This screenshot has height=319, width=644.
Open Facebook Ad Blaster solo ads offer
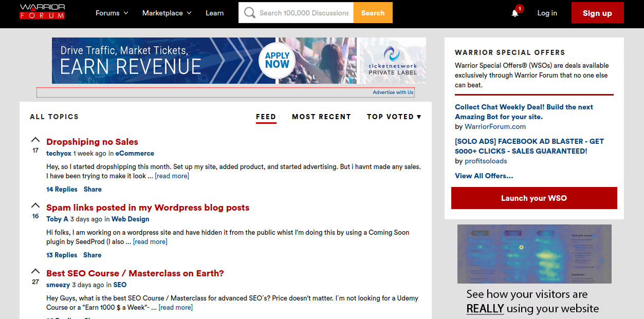[529, 146]
